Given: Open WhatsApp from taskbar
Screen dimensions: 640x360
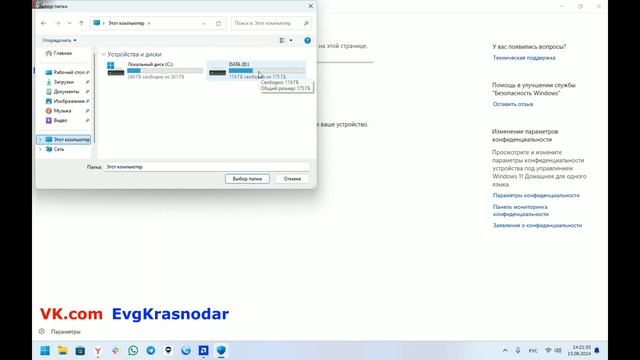Looking at the screenshot, I should click(133, 351).
